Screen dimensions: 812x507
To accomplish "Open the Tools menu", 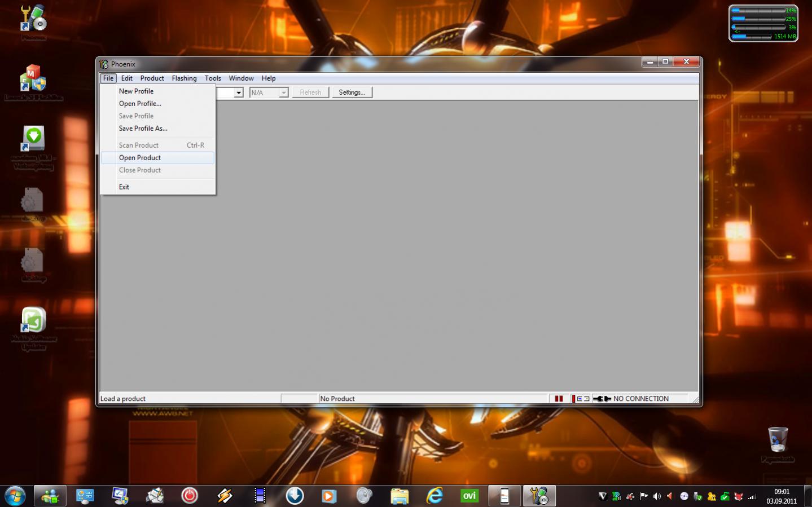I will (213, 78).
